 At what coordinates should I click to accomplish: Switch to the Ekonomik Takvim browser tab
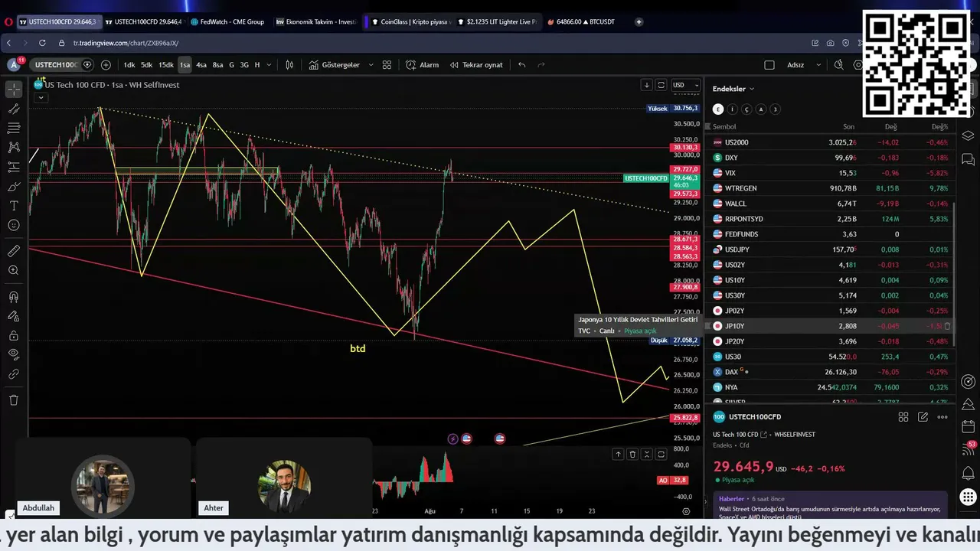[x=316, y=22]
